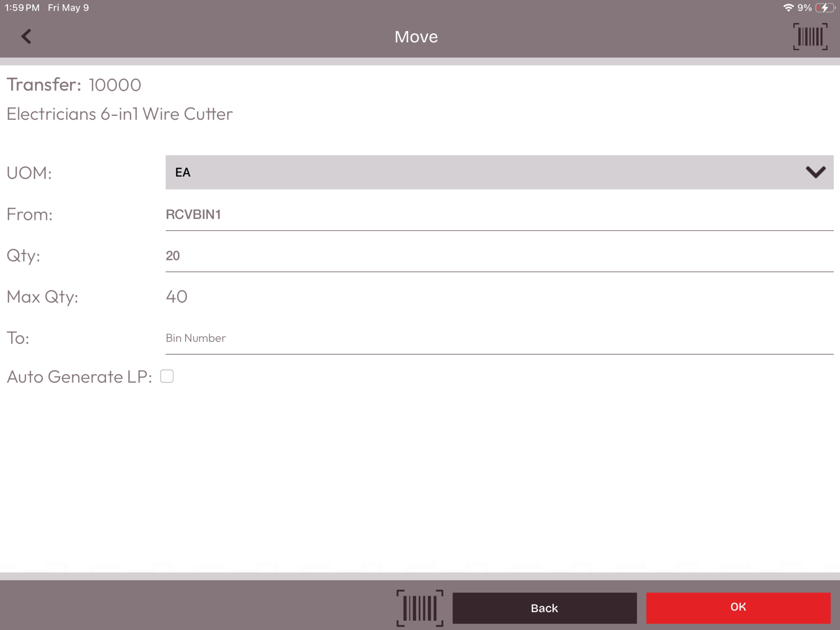This screenshot has width=840, height=630.
Task: Click the Max Qty value 40
Action: pos(177,297)
